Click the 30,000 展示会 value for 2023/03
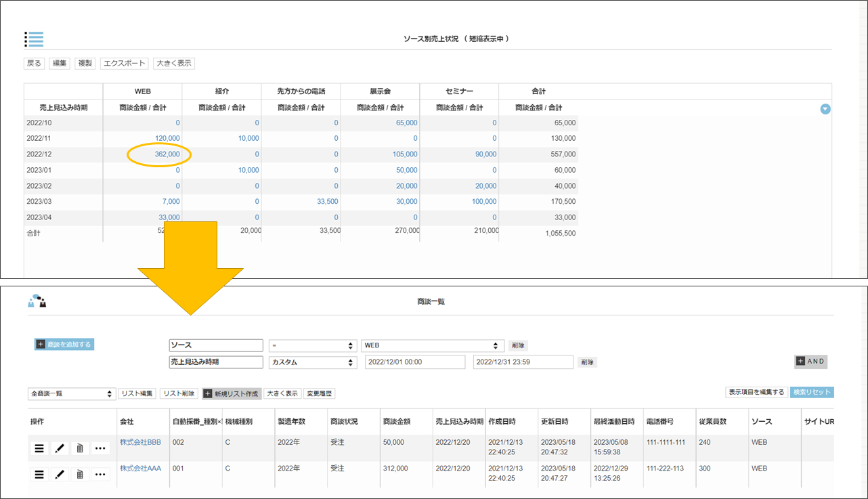 pos(407,202)
